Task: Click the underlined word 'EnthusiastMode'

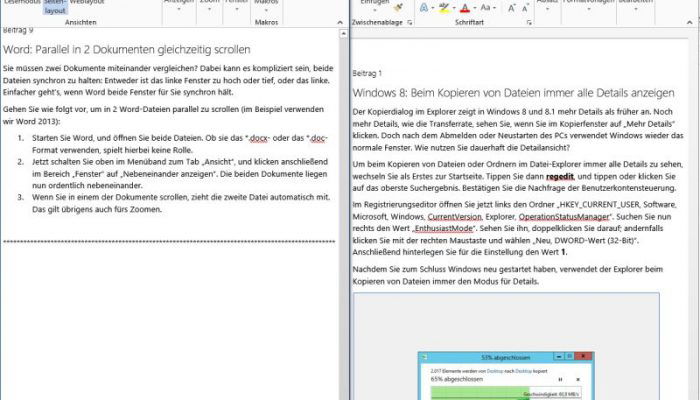Action: click(x=443, y=229)
